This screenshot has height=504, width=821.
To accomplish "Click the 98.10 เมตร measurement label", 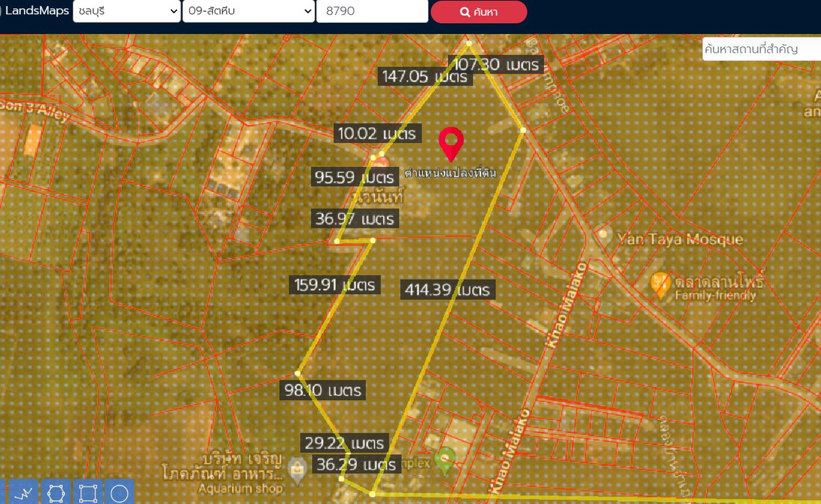I will tap(323, 390).
